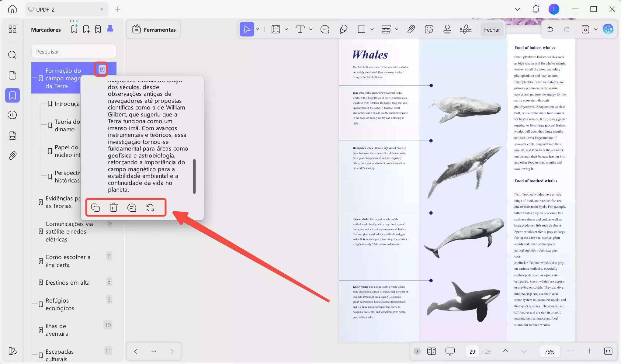Toggle the two-page reading view icon

(431, 351)
